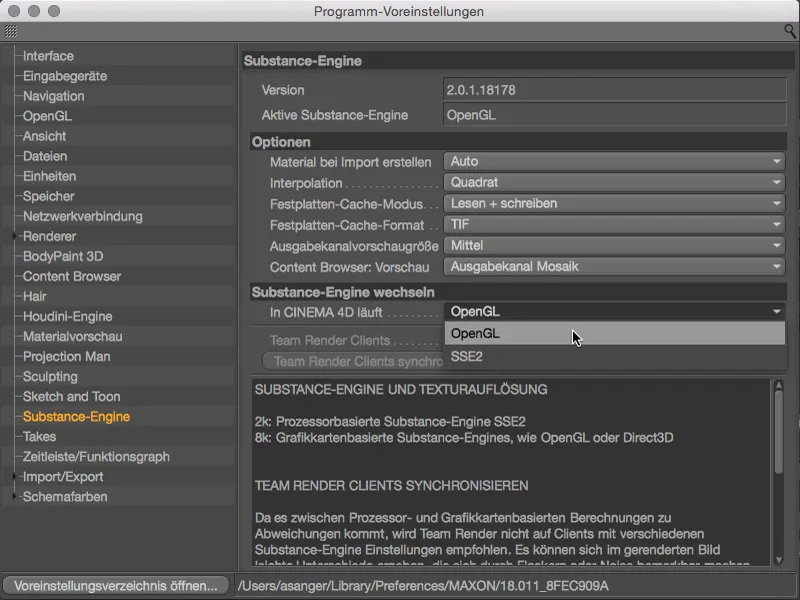Expand the Renderer tree arrow
800x600 pixels.
(14, 236)
